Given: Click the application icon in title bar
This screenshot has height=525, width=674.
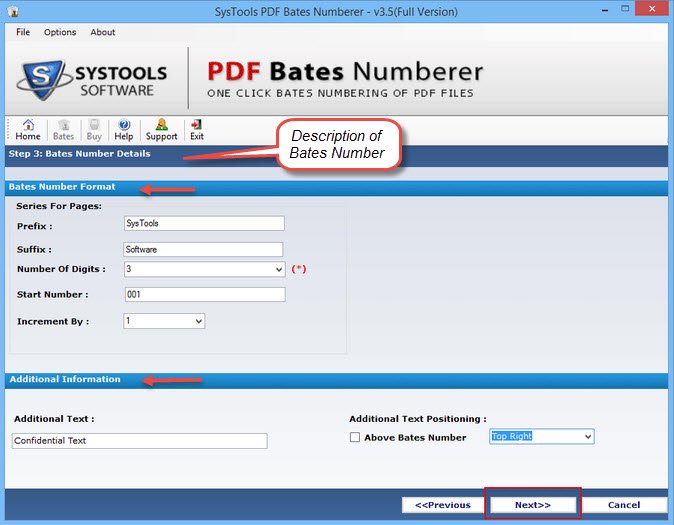Looking at the screenshot, I should point(13,11).
